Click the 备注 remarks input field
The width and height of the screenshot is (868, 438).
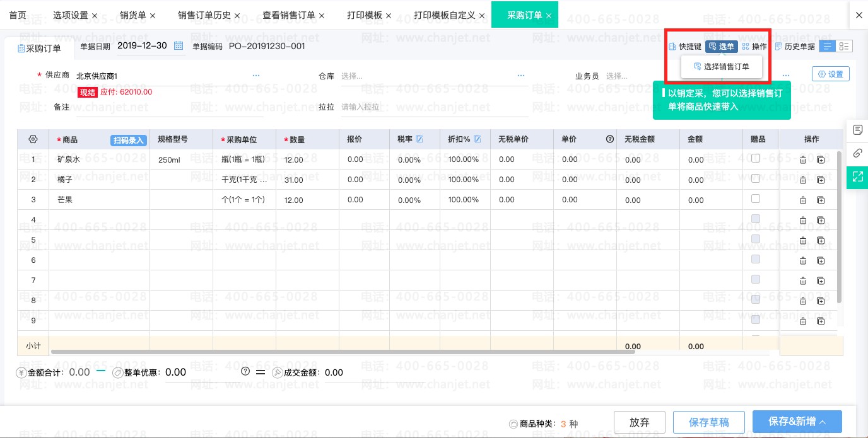click(x=170, y=107)
